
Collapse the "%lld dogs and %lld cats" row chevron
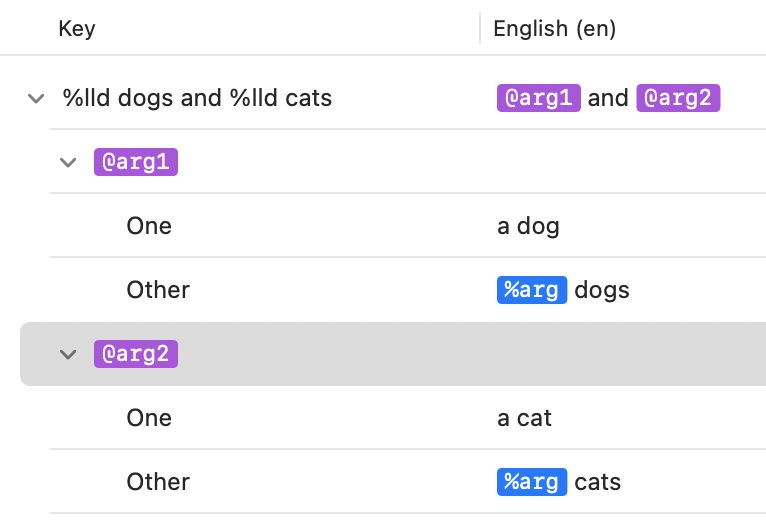tap(37, 98)
